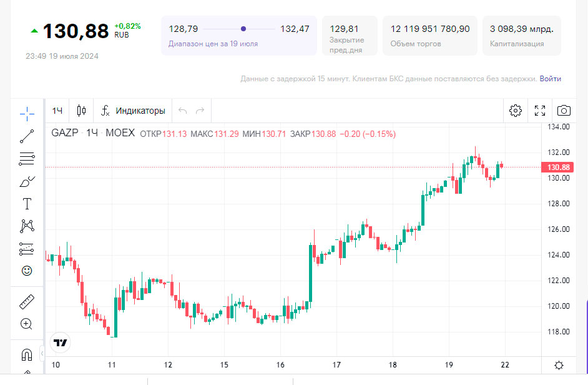Open the XABCD pattern tool
The height and width of the screenshot is (385, 588).
point(27,226)
